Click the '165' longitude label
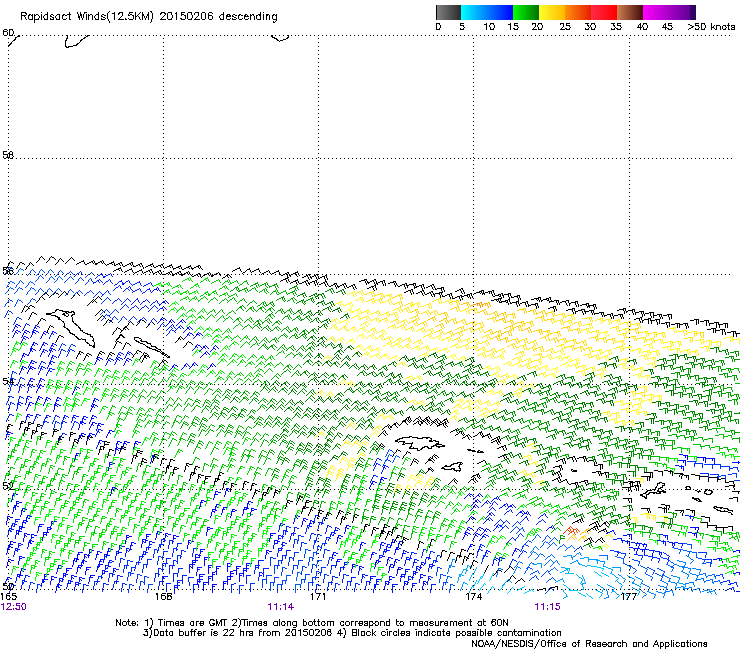This screenshot has height=650, width=740. 8,596
